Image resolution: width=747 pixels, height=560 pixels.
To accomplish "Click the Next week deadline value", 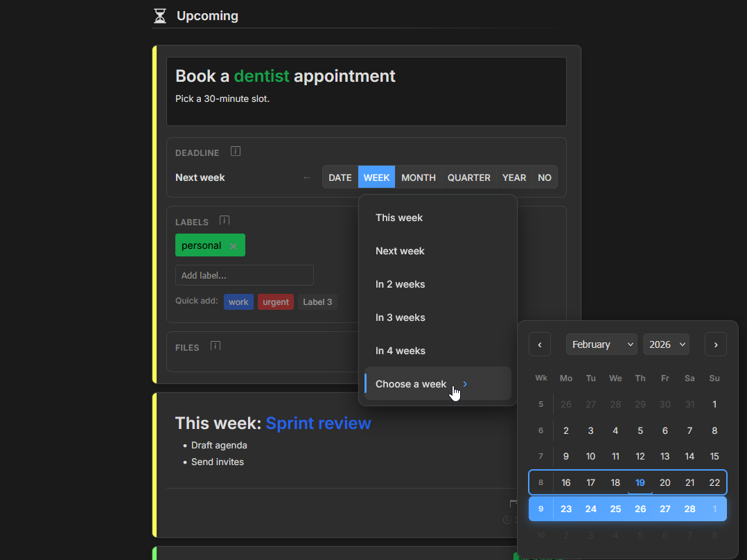I will [200, 177].
